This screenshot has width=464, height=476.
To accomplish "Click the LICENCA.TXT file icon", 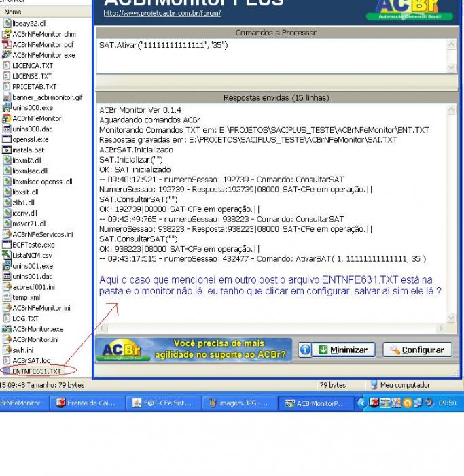I will [x=7, y=65].
